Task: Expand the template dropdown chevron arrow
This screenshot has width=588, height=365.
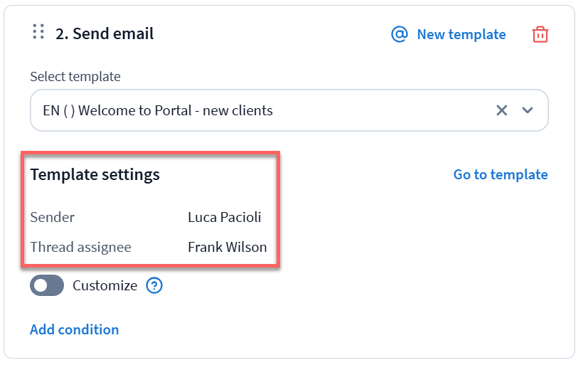Action: (528, 110)
